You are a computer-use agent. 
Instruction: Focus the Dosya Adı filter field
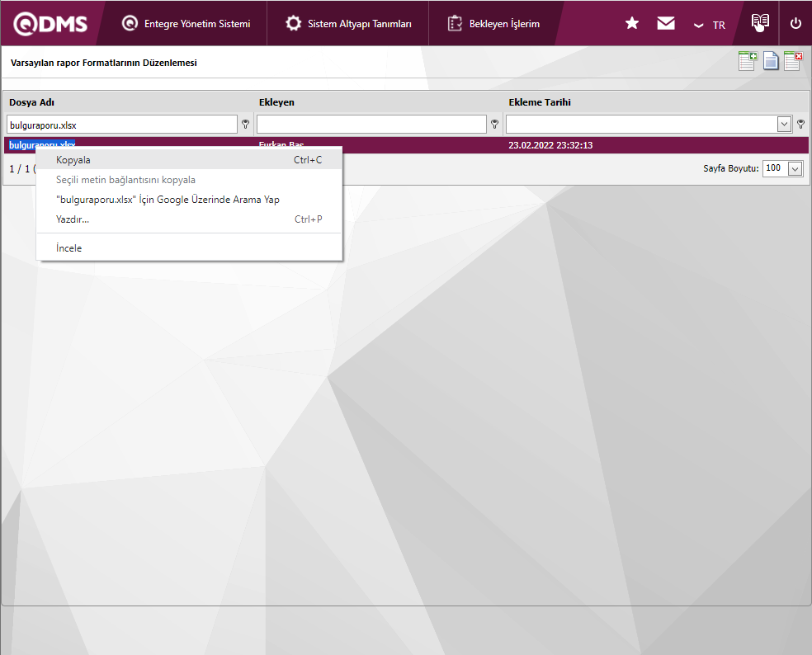(121, 125)
